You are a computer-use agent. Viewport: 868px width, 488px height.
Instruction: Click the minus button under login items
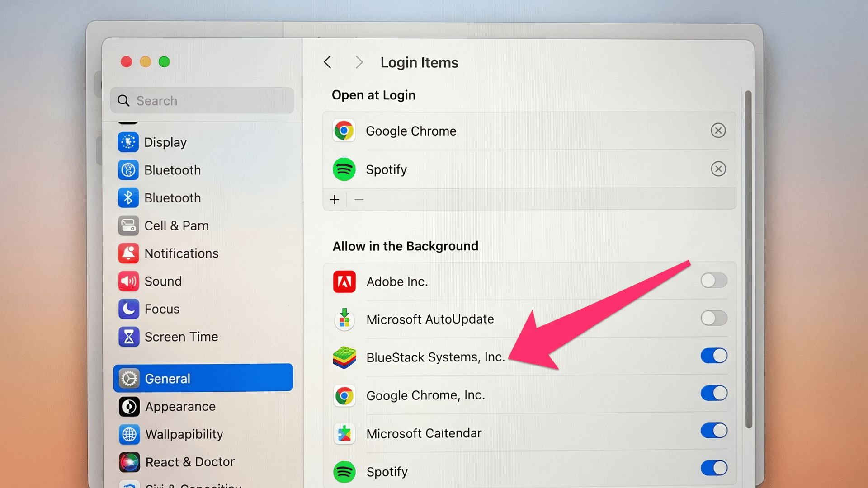pyautogui.click(x=359, y=200)
